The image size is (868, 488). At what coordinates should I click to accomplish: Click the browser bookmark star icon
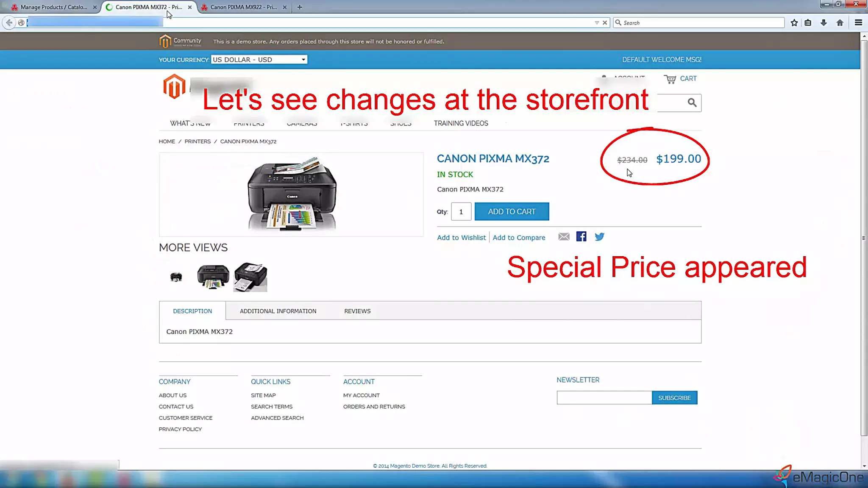tap(794, 23)
